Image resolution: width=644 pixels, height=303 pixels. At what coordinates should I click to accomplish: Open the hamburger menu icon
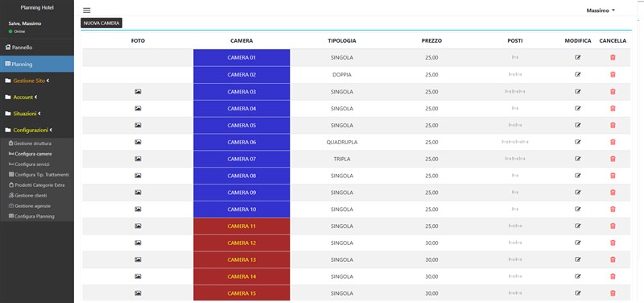[87, 10]
